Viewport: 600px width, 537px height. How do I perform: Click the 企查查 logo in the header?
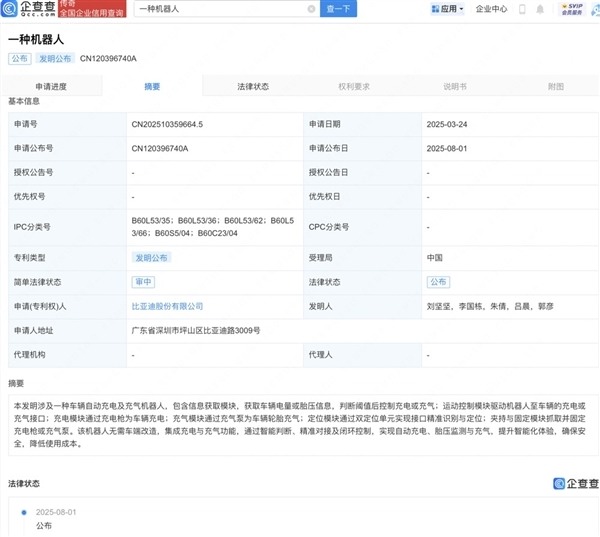pyautogui.click(x=32, y=9)
